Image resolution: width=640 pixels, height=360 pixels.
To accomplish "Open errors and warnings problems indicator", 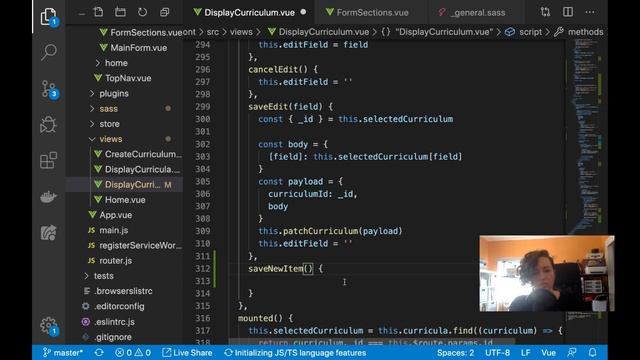I will tap(133, 353).
